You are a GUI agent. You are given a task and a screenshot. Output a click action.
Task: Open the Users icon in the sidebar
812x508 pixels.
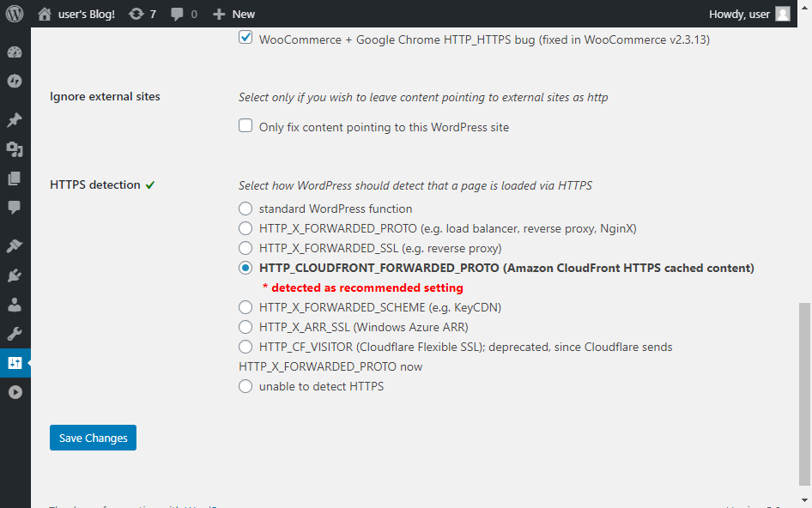15,304
